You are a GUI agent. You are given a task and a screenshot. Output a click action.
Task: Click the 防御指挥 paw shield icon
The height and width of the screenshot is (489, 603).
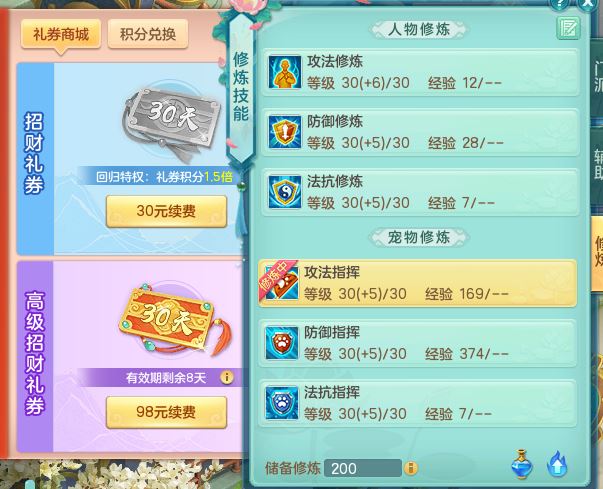[x=282, y=343]
